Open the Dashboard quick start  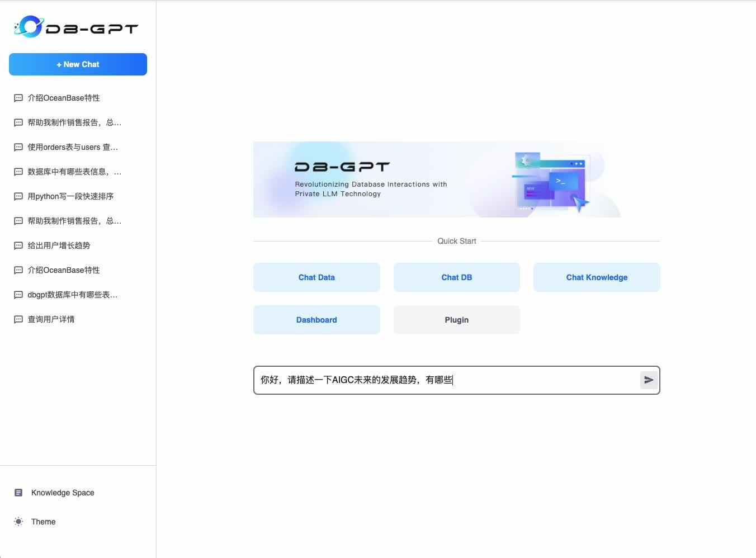(x=316, y=319)
